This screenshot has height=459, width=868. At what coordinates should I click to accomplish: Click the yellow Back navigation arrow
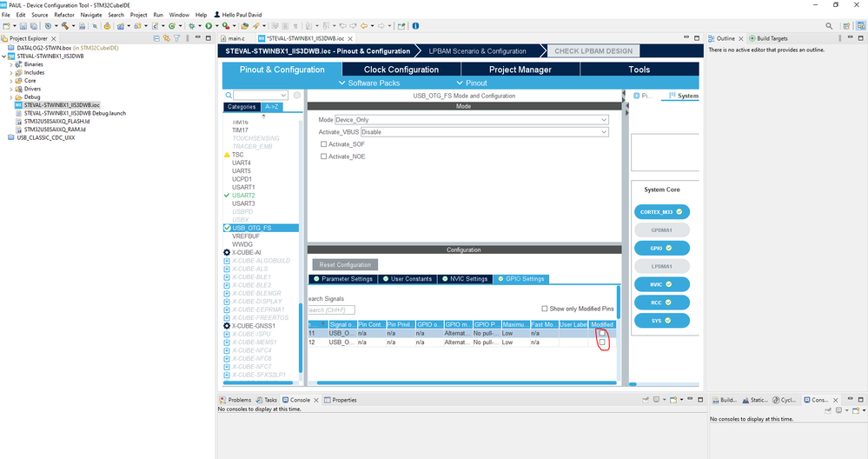click(x=364, y=25)
